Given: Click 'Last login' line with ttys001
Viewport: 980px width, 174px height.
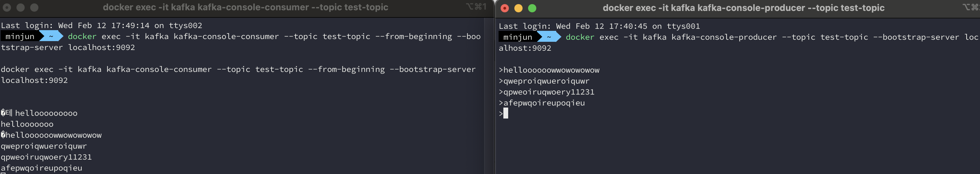Looking at the screenshot, I should point(599,26).
